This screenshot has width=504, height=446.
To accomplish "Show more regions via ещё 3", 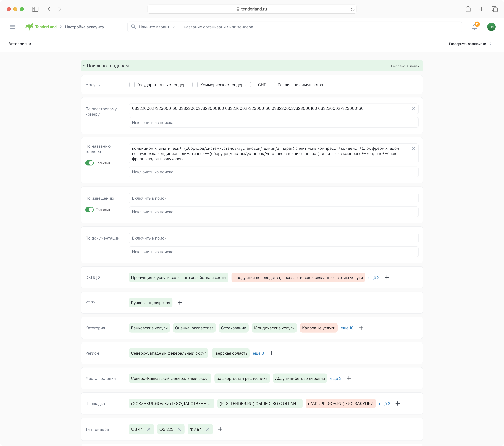I will (x=258, y=353).
